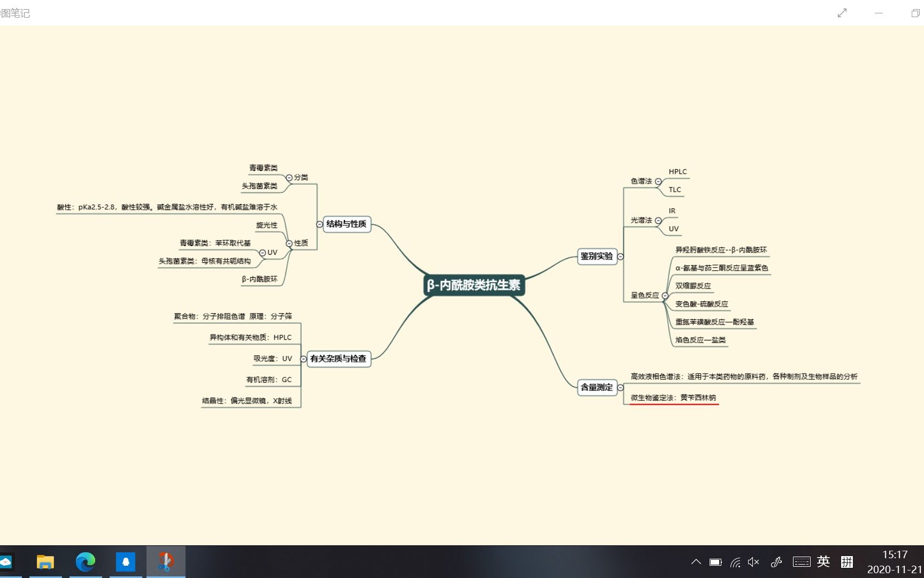
Task: Open File Explorer from the taskbar
Action: (45, 562)
